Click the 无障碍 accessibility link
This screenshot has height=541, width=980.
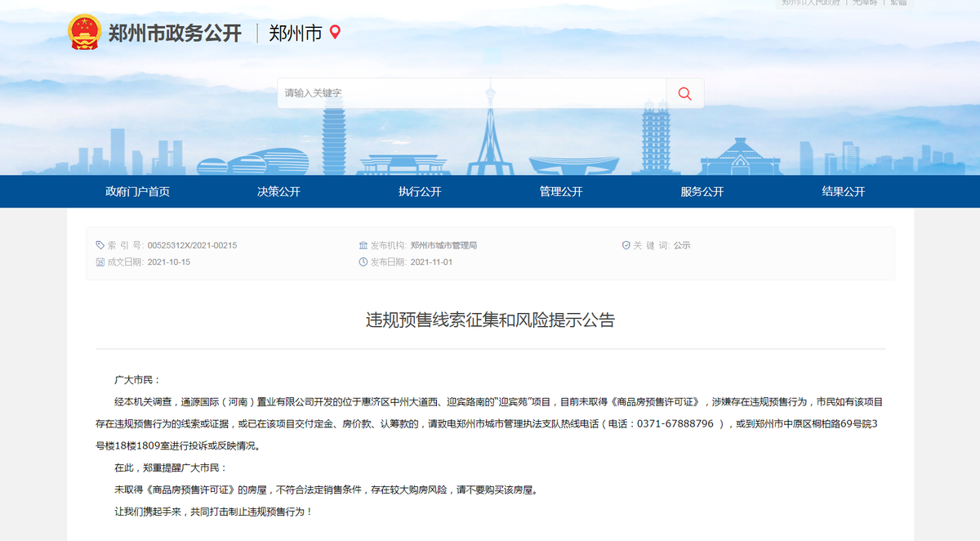click(865, 2)
